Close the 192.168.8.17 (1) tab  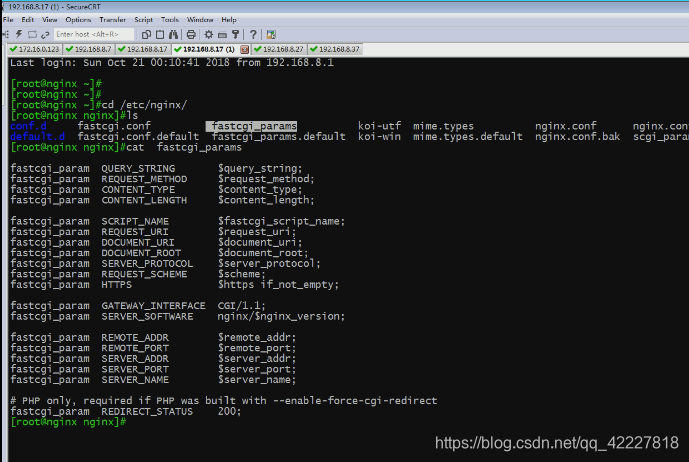pos(245,49)
